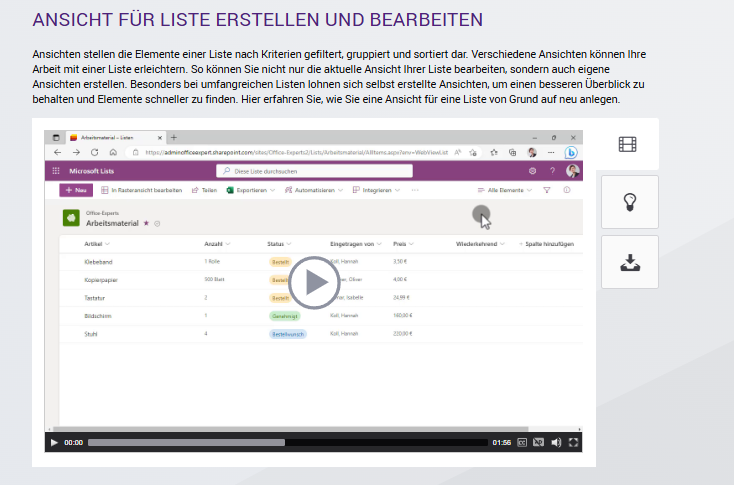The width and height of the screenshot is (734, 485).
Task: Mute the video with speaker icon
Action: 556,442
